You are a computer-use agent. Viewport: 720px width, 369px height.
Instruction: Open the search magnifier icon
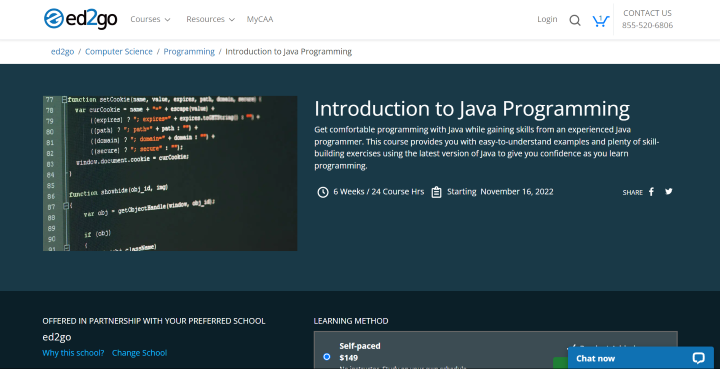tap(574, 20)
